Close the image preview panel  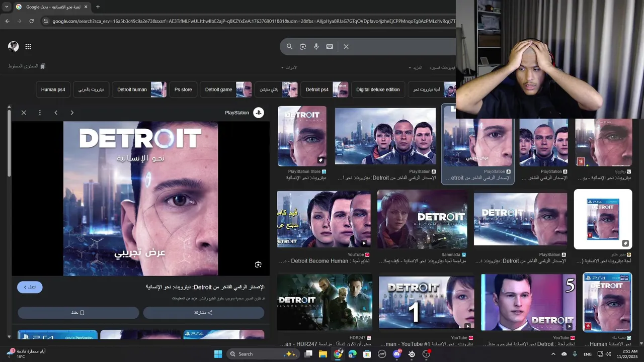click(x=24, y=113)
